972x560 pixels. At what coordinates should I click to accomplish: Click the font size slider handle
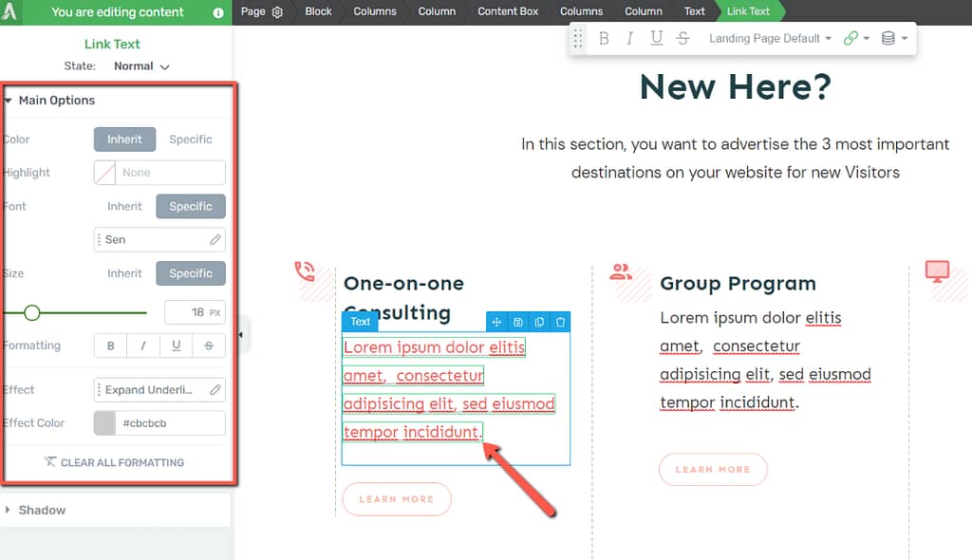32,313
